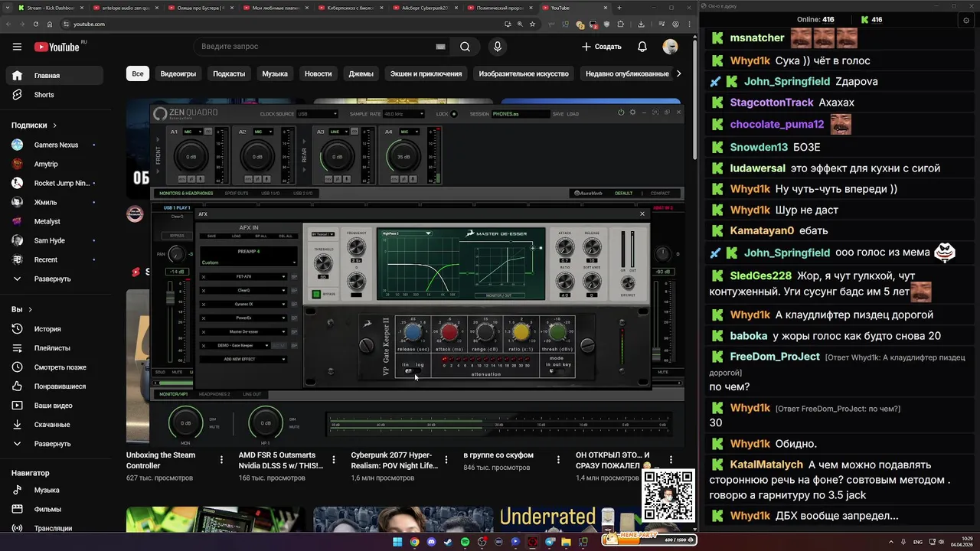The image size is (980, 551).
Task: Open ADD NEW EFFECT dropdown
Action: [243, 359]
